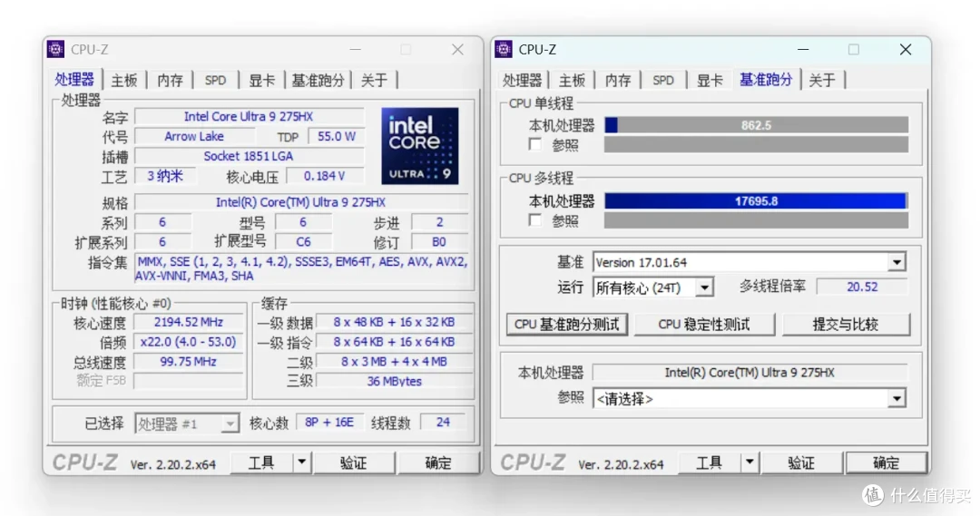Switch to 处理器 tab in right window
980x516 pixels.
tap(522, 81)
